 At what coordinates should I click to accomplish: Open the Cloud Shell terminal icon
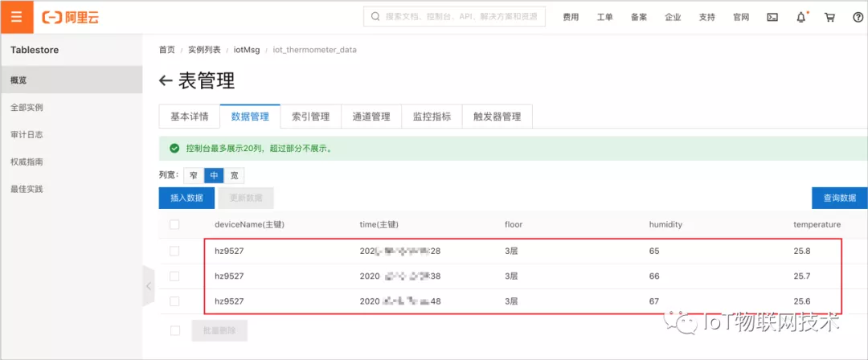click(x=772, y=17)
